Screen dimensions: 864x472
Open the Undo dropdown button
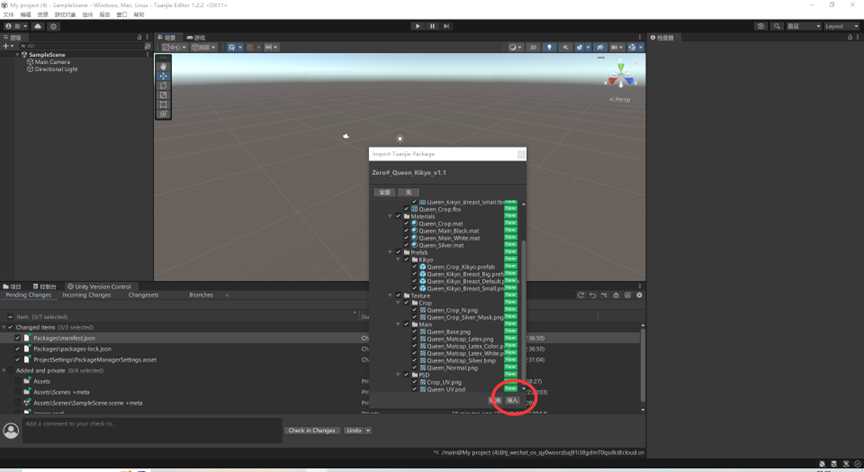(x=357, y=430)
